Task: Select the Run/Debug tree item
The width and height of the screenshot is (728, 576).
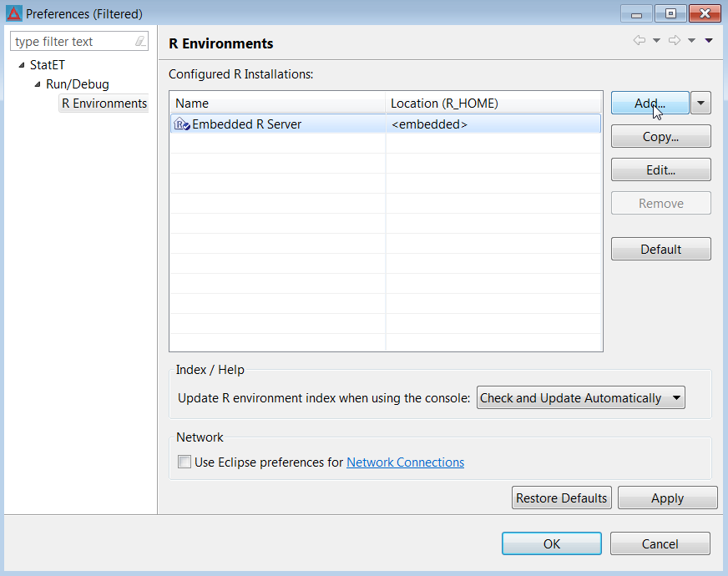Action: coord(78,84)
